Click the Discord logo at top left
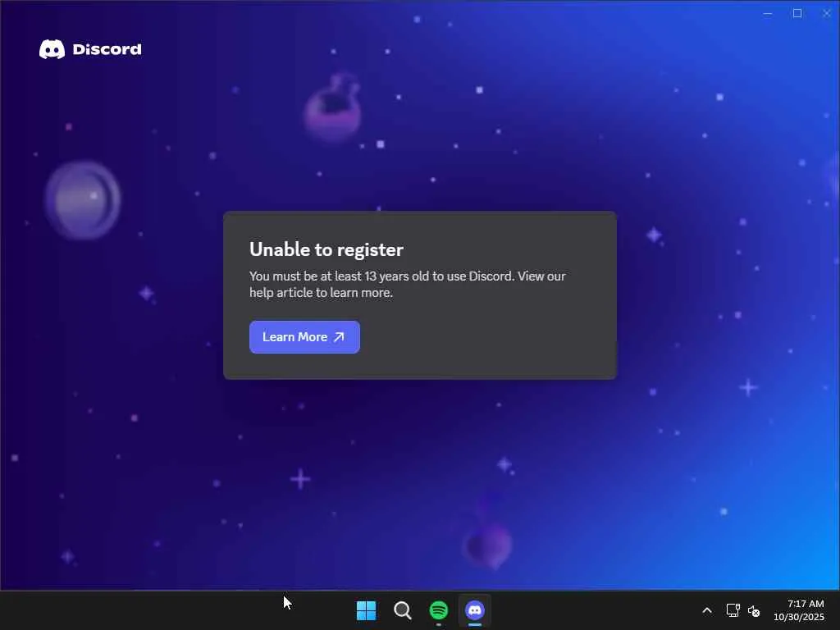This screenshot has width=840, height=630. click(x=90, y=49)
